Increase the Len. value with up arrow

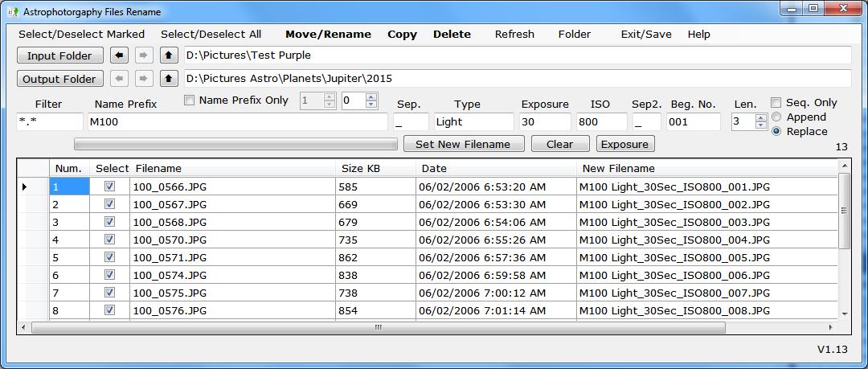coord(761,117)
